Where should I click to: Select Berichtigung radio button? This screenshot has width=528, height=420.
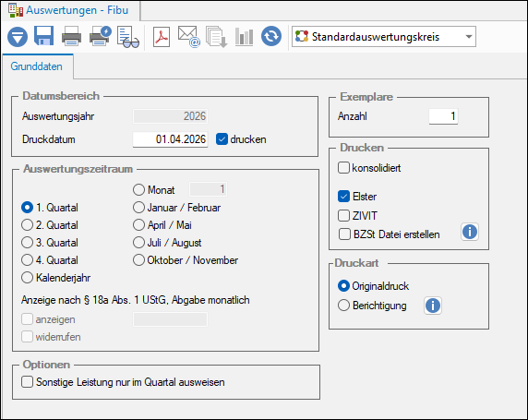[x=343, y=306]
